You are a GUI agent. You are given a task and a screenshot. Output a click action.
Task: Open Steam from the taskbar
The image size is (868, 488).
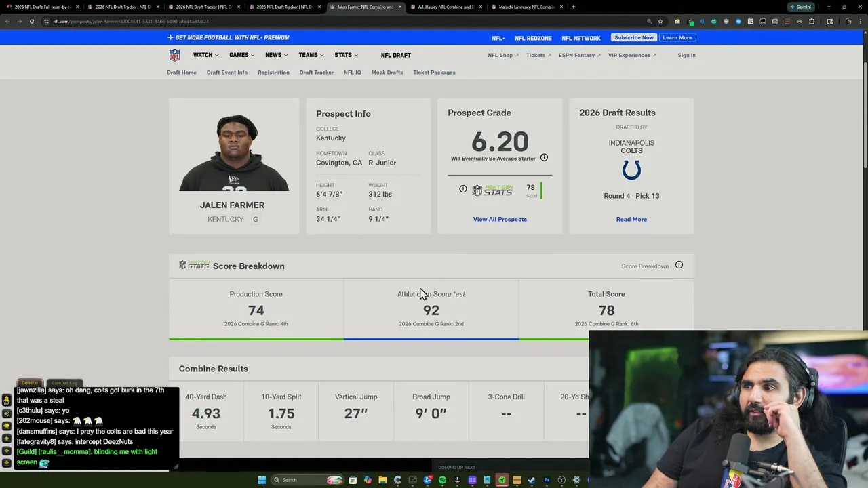tap(532, 480)
